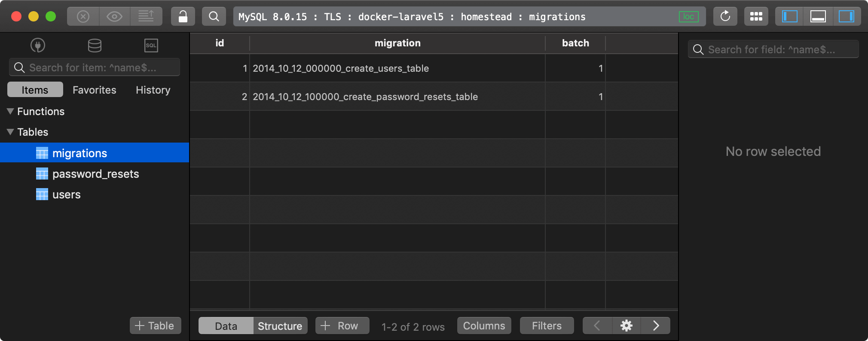Go to previous page arrow

(597, 326)
